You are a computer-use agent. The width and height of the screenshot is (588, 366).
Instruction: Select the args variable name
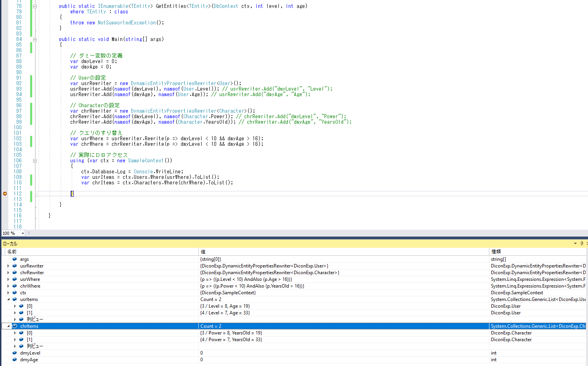[x=24, y=259]
